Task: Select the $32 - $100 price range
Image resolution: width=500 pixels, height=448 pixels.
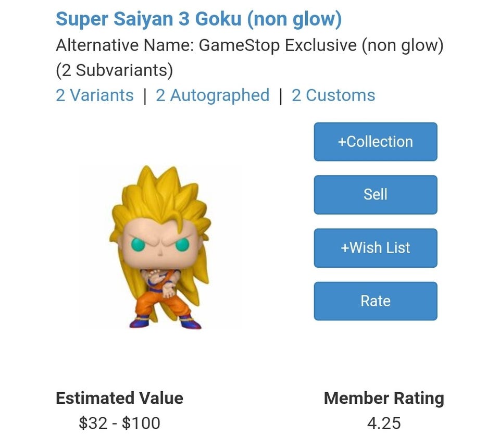Action: (x=119, y=423)
